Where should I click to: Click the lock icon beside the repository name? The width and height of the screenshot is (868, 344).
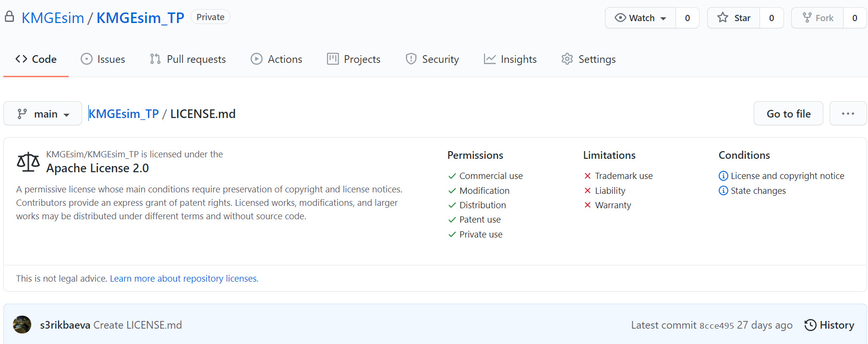[9, 17]
